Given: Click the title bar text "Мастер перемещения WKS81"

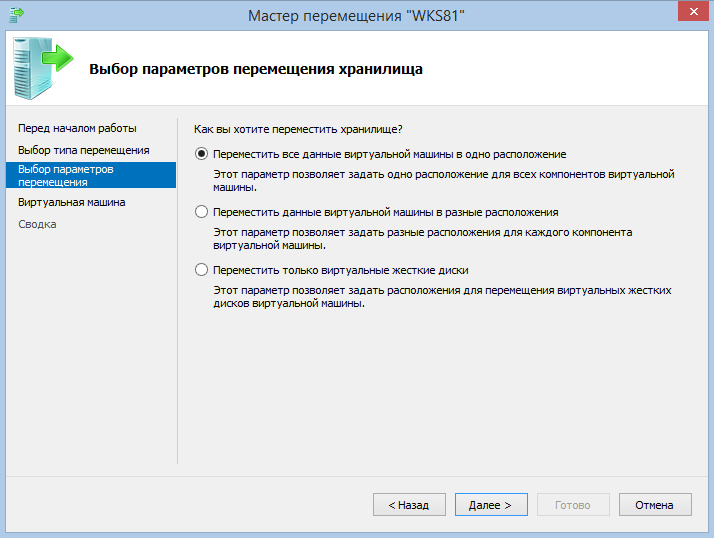Looking at the screenshot, I should 356,14.
